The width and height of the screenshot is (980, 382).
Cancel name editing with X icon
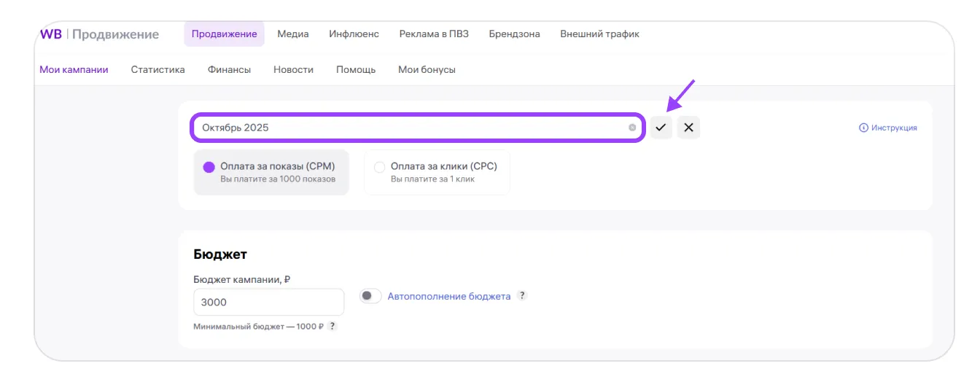pos(688,128)
